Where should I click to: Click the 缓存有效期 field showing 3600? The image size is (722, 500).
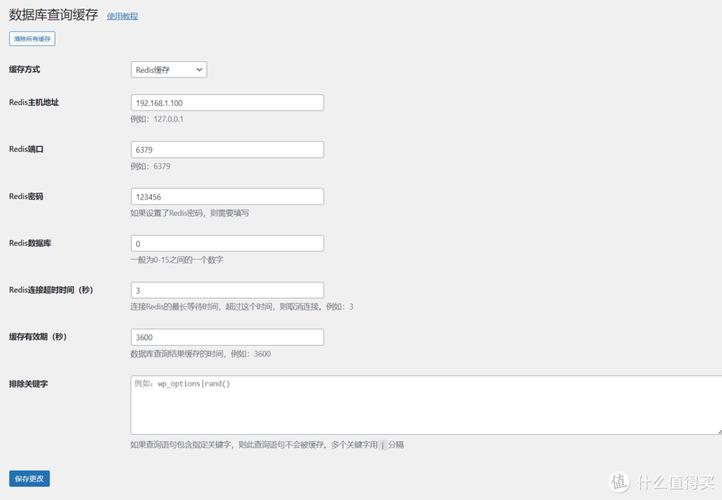(227, 337)
